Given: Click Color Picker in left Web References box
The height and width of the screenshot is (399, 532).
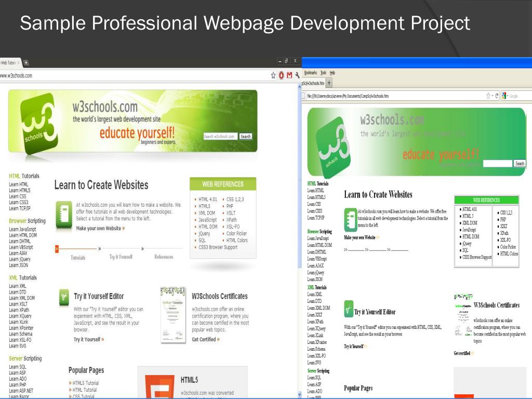Looking at the screenshot, I should pos(236,233).
